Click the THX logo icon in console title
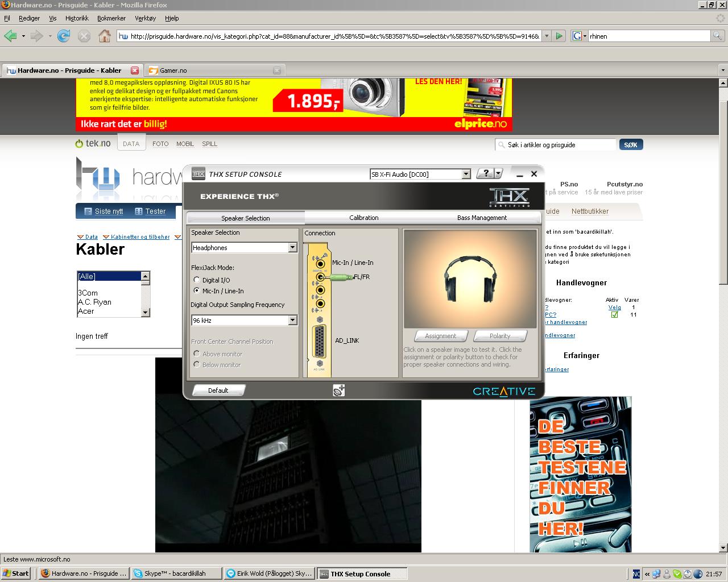Screen dimensions: 728x582 198,174
